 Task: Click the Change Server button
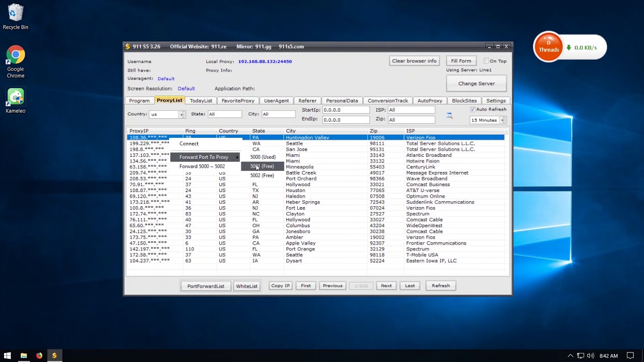(476, 83)
